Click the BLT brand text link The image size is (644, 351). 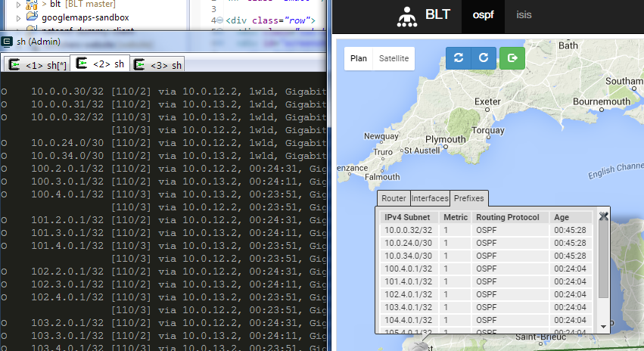pyautogui.click(x=438, y=15)
